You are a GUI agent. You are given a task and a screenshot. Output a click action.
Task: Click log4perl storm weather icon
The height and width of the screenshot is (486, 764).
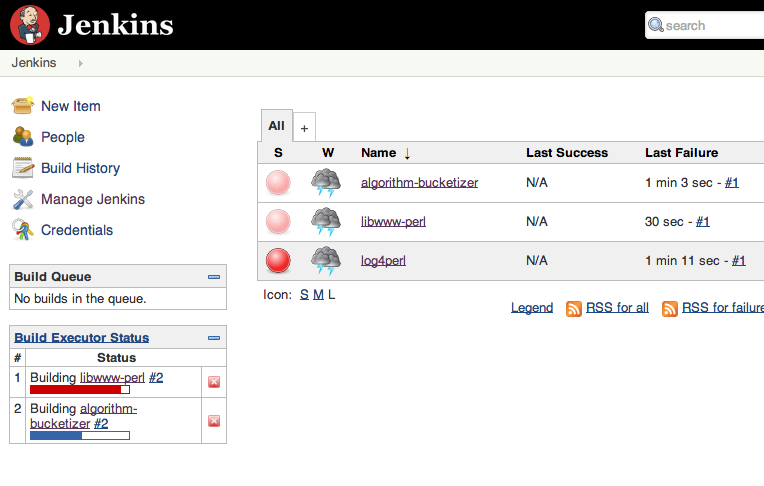pos(326,261)
